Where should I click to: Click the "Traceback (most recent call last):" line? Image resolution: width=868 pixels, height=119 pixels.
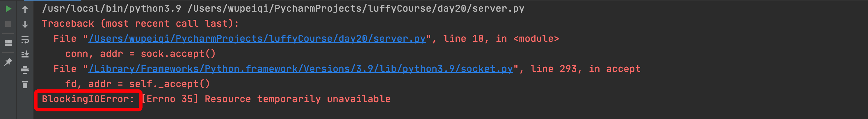[x=140, y=24]
